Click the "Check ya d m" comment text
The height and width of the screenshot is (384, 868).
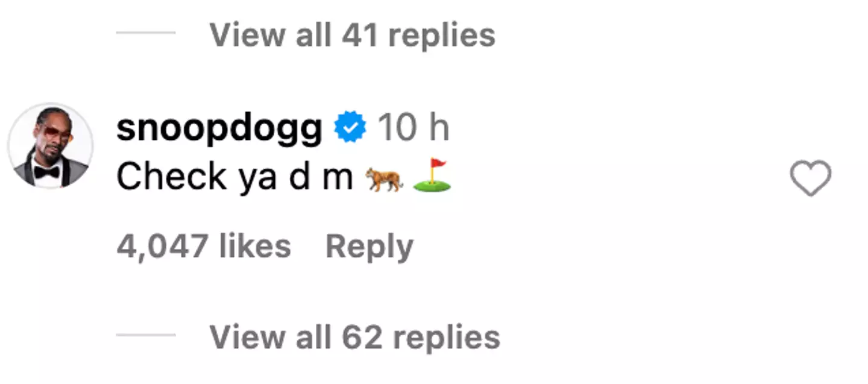(234, 178)
